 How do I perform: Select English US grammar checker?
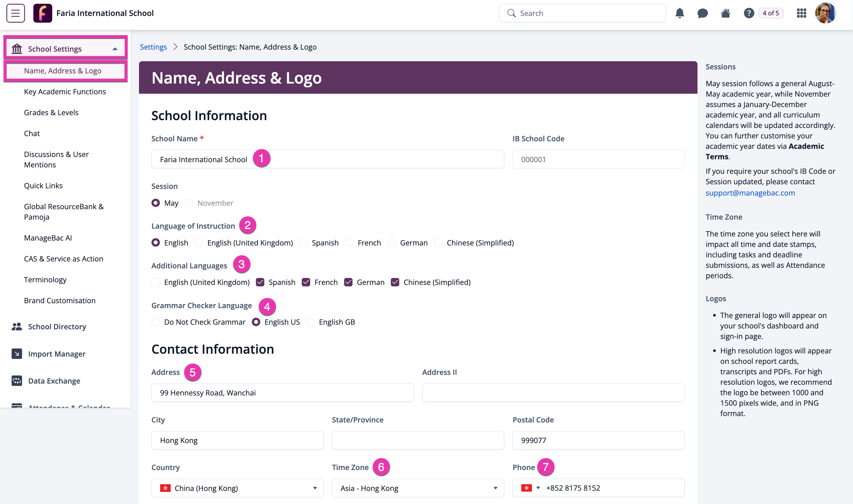256,322
